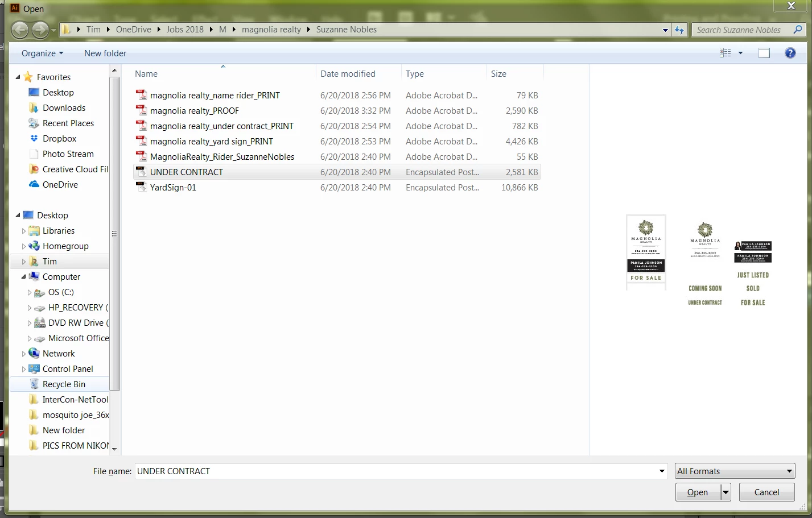Open OneDrive in Favorites
This screenshot has width=812, height=518.
60,184
